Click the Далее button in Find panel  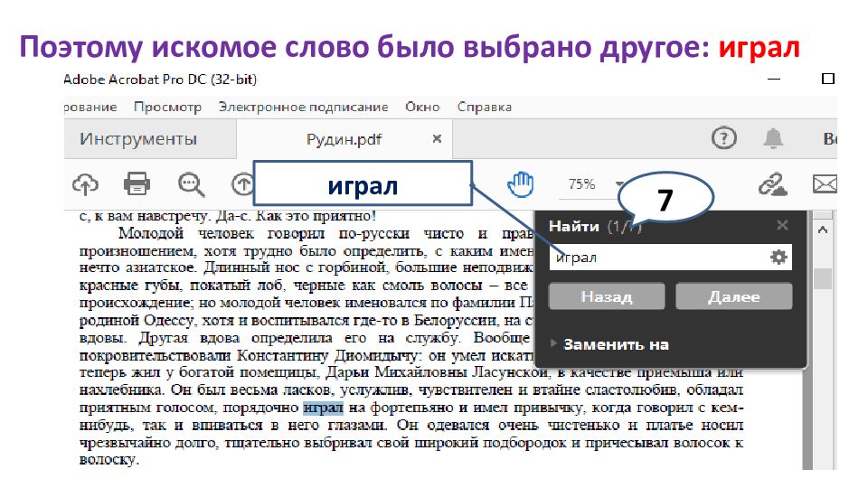[734, 297]
